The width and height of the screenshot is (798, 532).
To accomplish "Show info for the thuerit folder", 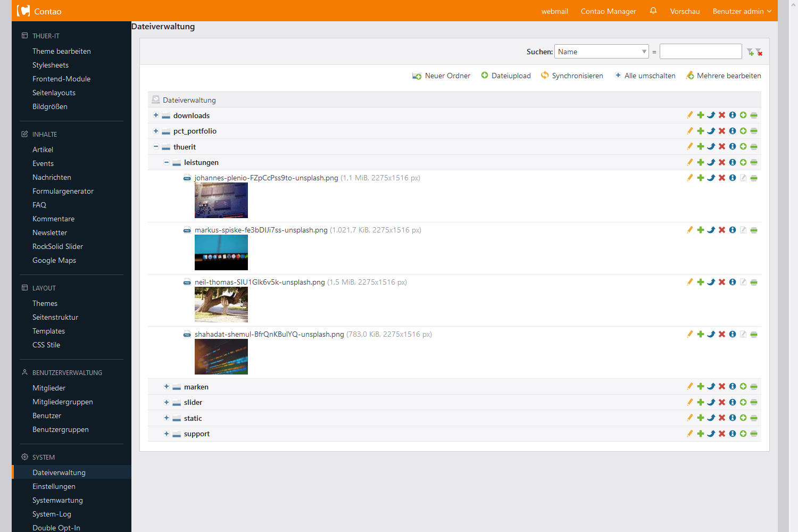I will point(733,146).
